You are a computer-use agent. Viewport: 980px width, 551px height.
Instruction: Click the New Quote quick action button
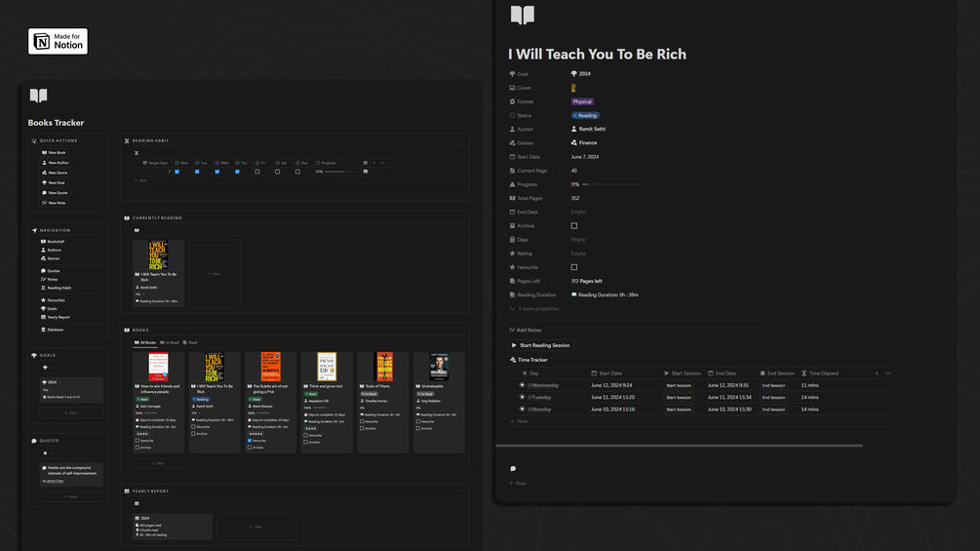click(55, 193)
